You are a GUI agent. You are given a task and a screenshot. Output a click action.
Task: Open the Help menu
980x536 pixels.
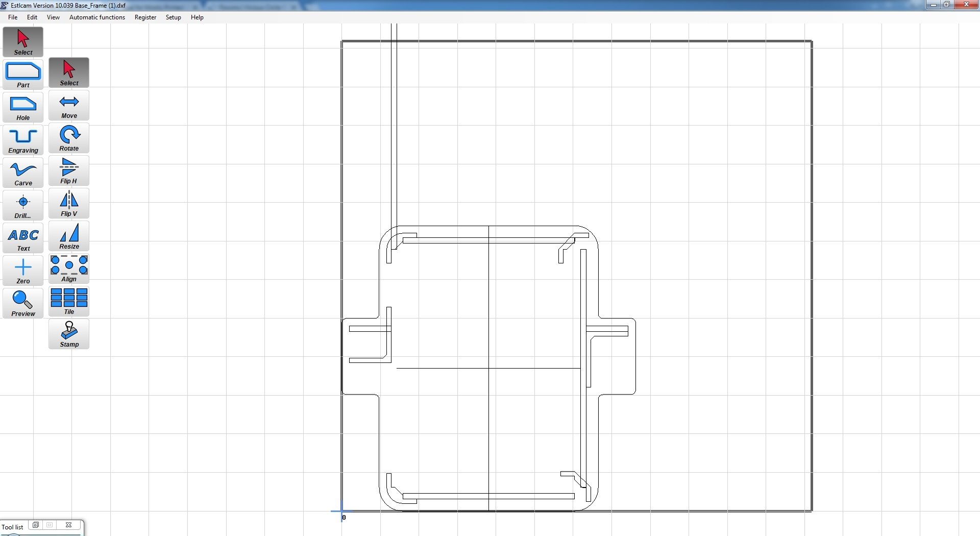(x=197, y=17)
